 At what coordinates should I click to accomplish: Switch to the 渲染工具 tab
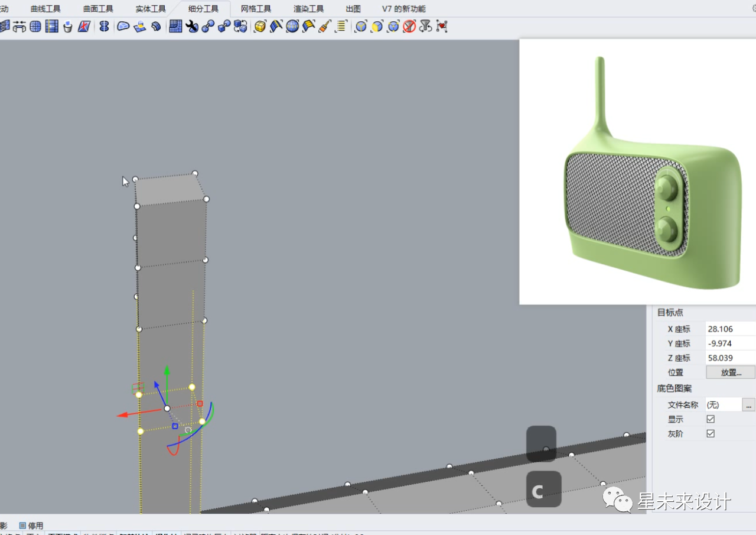[x=308, y=9]
